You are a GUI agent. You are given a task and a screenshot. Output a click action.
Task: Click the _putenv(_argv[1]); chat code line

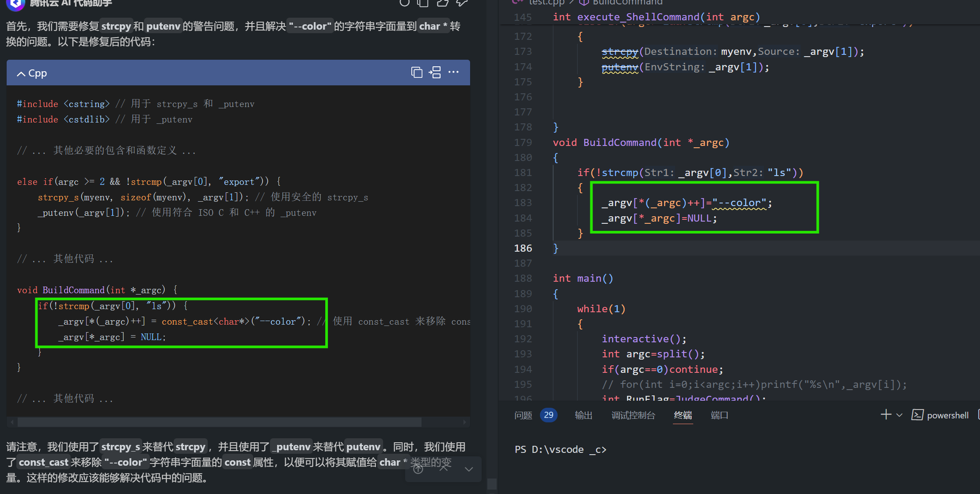[x=84, y=213]
